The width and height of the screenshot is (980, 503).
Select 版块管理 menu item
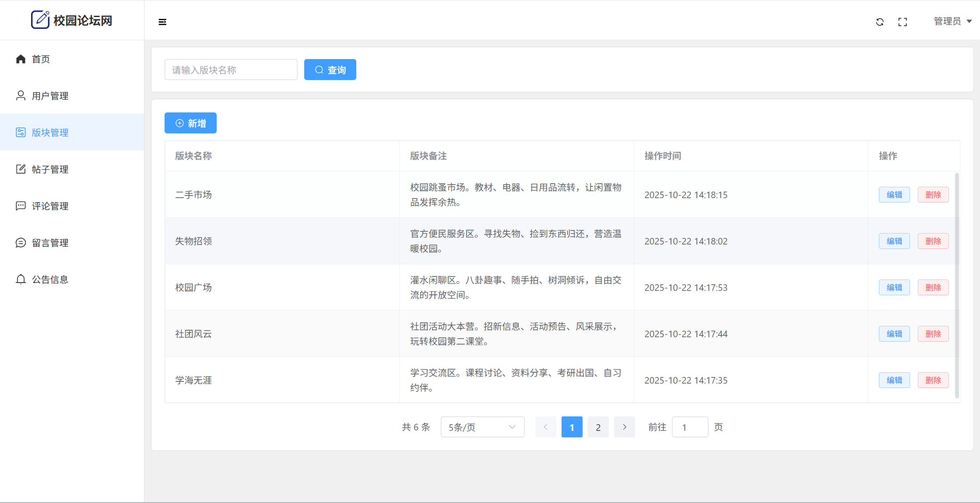[x=50, y=133]
